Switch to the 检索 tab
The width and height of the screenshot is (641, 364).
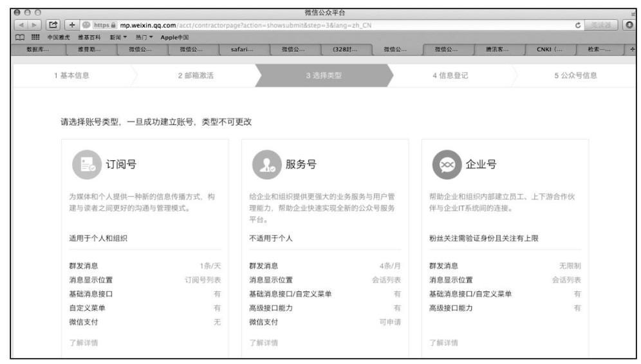(599, 50)
